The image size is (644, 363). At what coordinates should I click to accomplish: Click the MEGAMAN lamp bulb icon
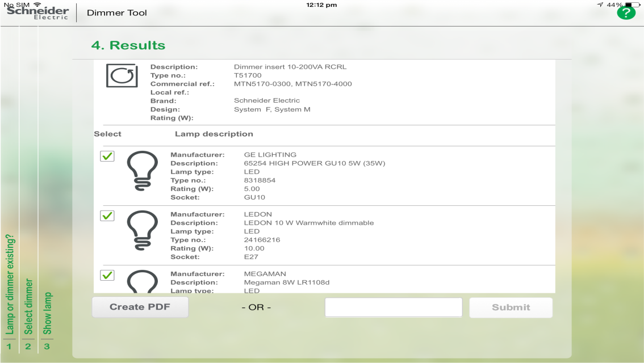[x=142, y=281]
